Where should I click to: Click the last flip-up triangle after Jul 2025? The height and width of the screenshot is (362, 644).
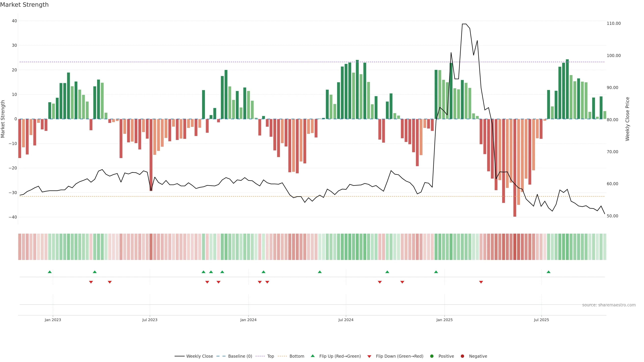(x=549, y=272)
